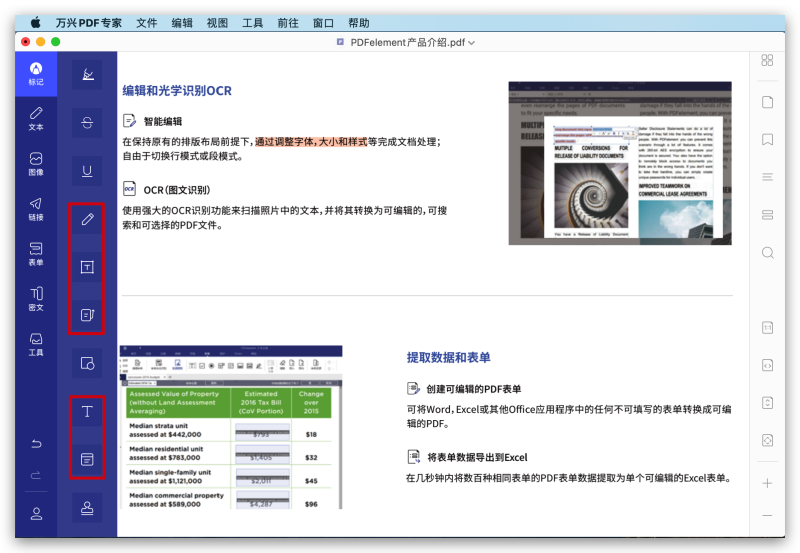Zoom in with the plus button
Image resolution: width=800 pixels, height=553 pixels.
click(767, 483)
